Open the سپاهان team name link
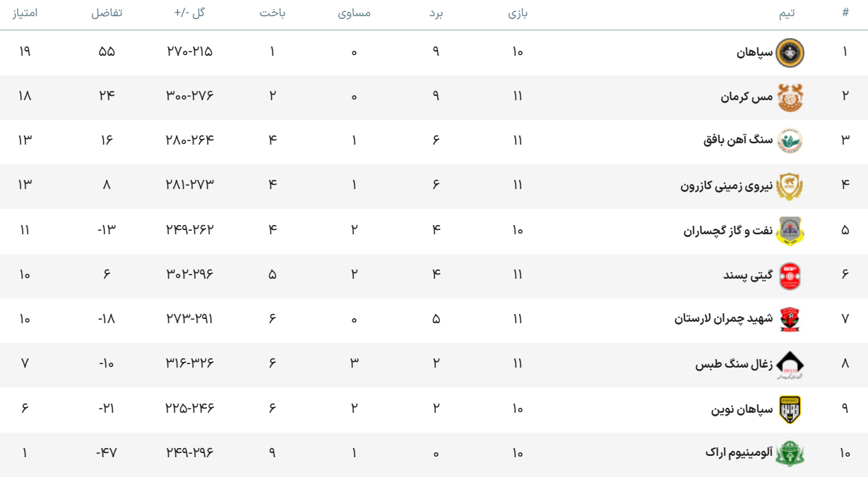 pyautogui.click(x=754, y=52)
